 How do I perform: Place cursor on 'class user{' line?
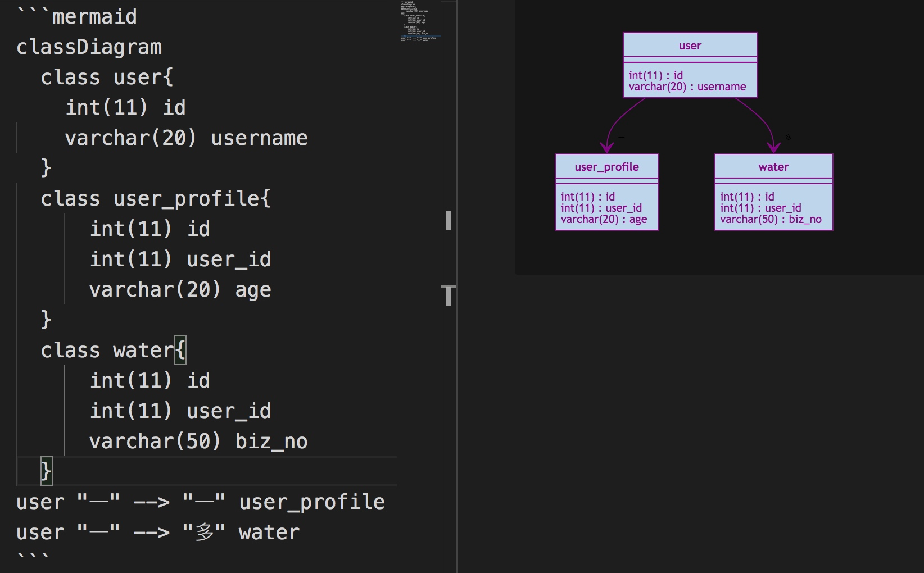click(x=107, y=78)
